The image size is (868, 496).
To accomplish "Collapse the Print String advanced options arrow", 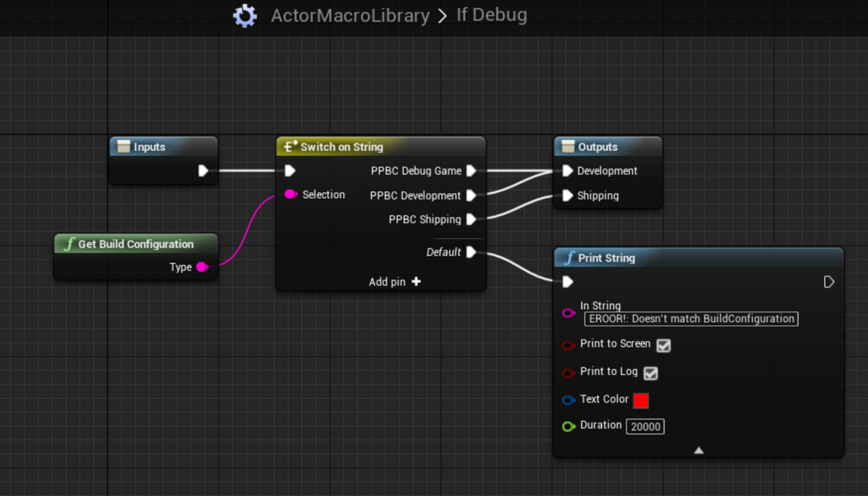I will point(698,451).
